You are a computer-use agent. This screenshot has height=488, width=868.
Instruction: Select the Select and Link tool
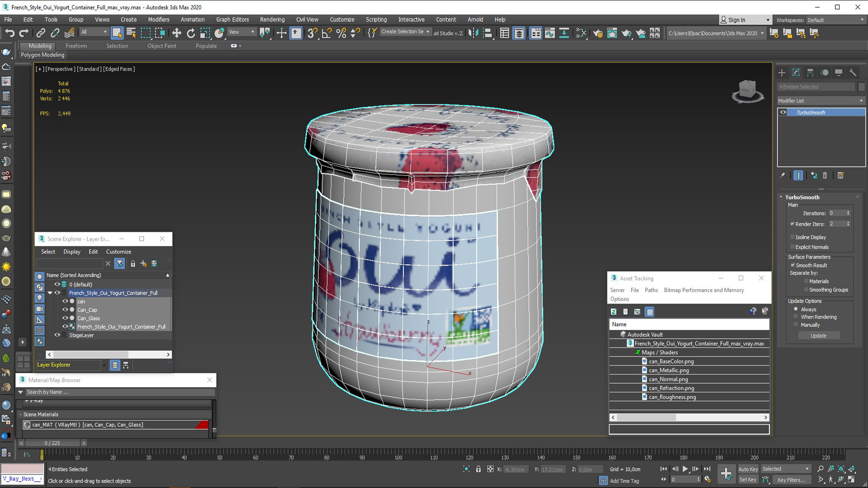pos(41,33)
